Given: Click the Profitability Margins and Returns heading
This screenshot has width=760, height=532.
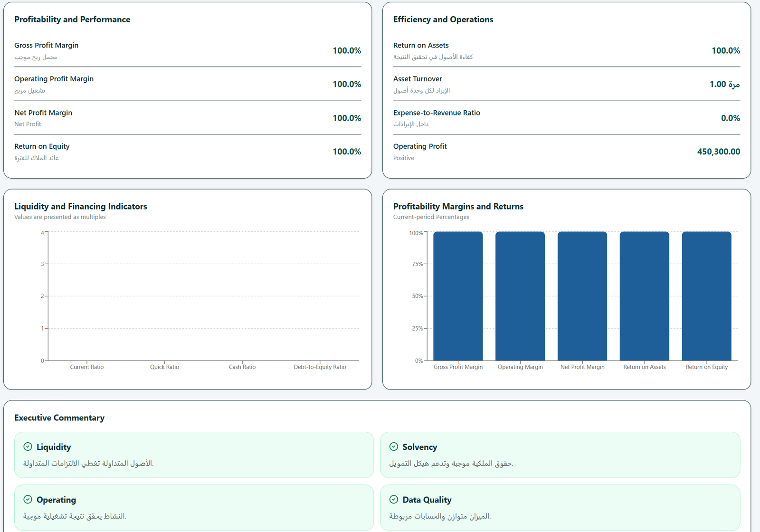Looking at the screenshot, I should [x=458, y=207].
